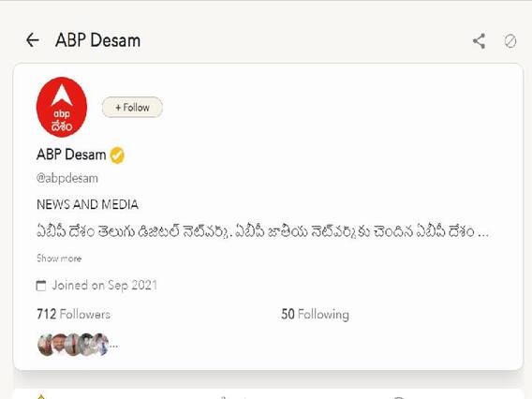The image size is (532, 399).
Task: Open the third follower avatar thumbnail
Action: pyautogui.click(x=72, y=345)
